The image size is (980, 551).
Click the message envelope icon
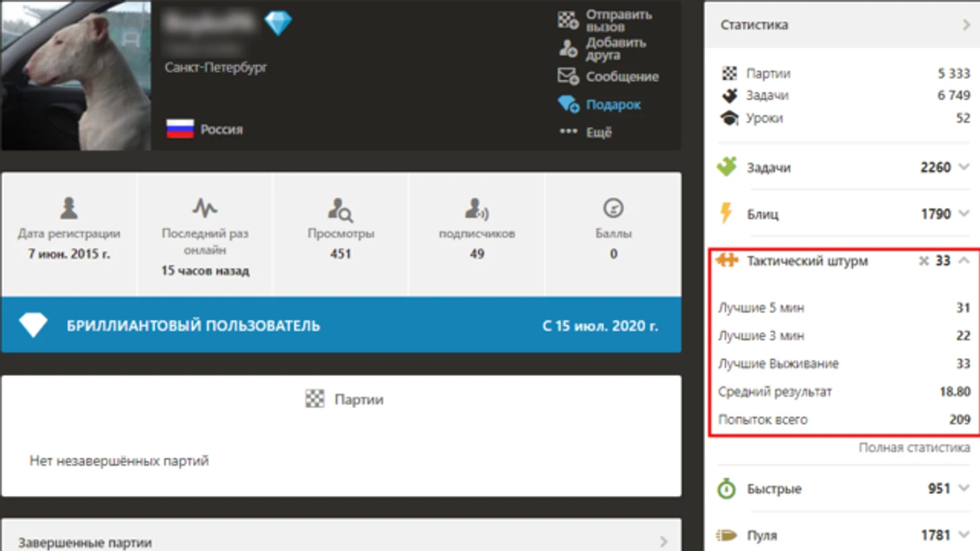coord(568,77)
